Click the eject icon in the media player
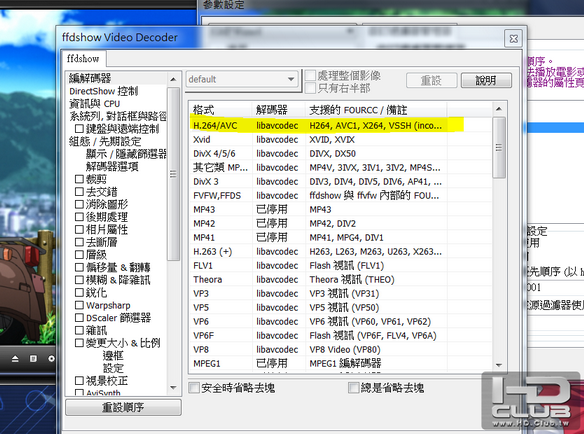Image resolution: width=584 pixels, height=434 pixels. click(15, 358)
